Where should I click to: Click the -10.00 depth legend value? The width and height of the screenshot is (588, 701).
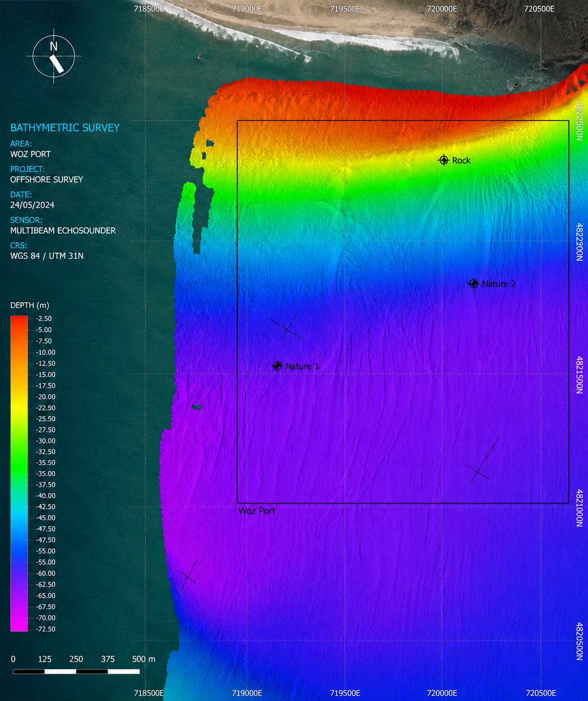pos(46,352)
